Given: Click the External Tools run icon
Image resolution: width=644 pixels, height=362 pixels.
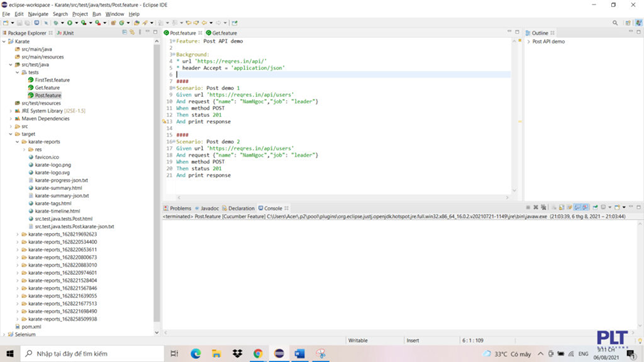Looking at the screenshot, I should coord(98,23).
